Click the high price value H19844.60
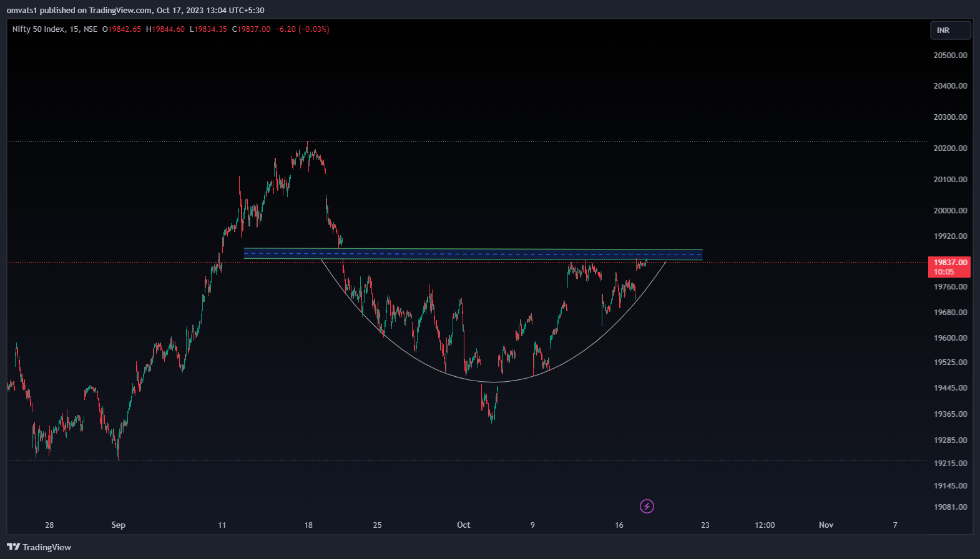Screen dimensions: 980x559 (x=165, y=29)
